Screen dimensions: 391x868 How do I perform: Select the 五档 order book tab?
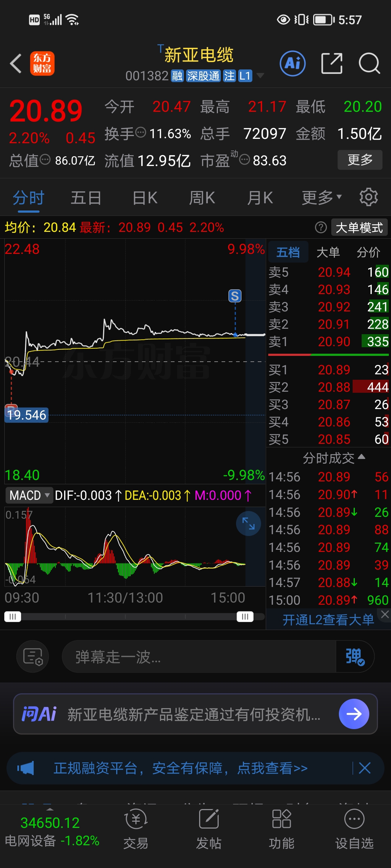(288, 252)
